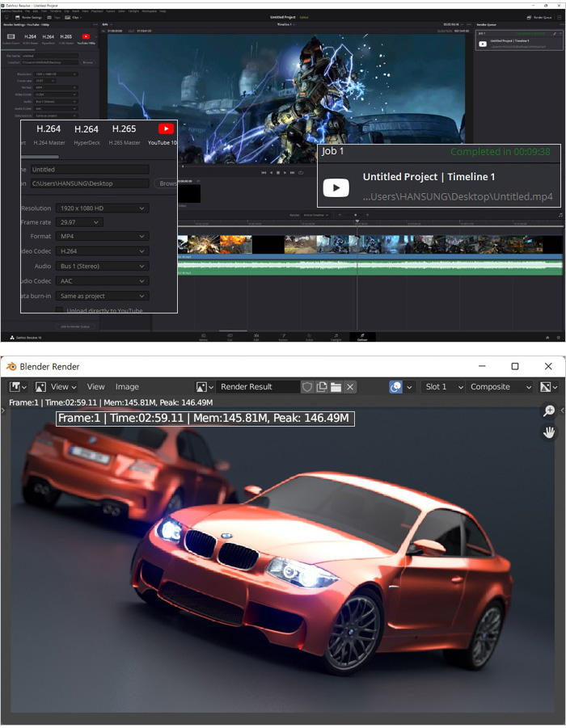Select the YouTube render preset icon
This screenshot has height=728, width=566.
coord(166,129)
